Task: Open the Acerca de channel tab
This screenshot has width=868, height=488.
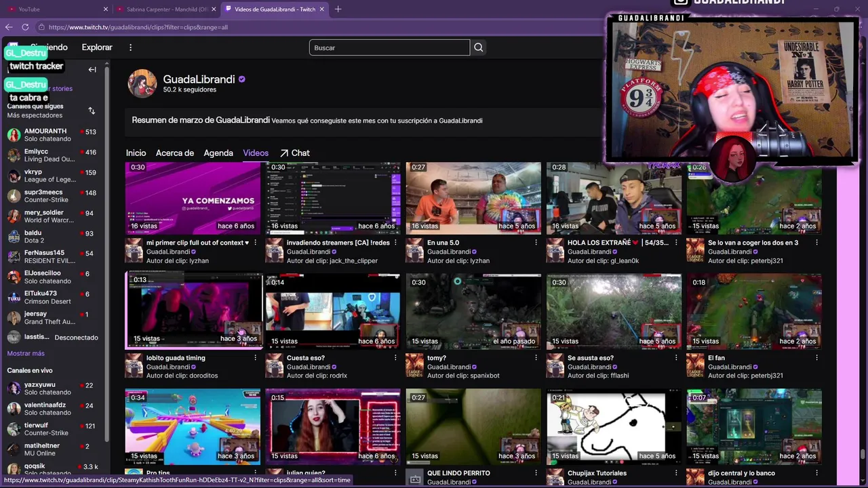Action: point(175,153)
